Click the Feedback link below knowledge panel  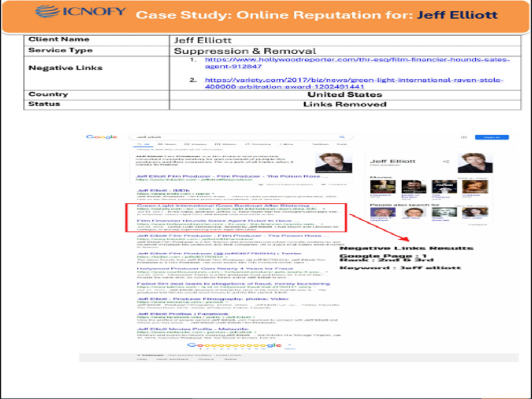(477, 225)
